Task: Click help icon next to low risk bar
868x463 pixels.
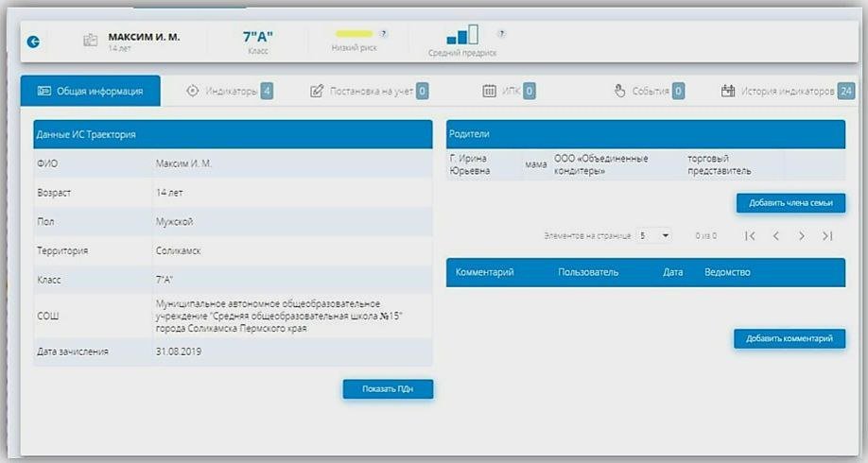Action: (x=384, y=33)
